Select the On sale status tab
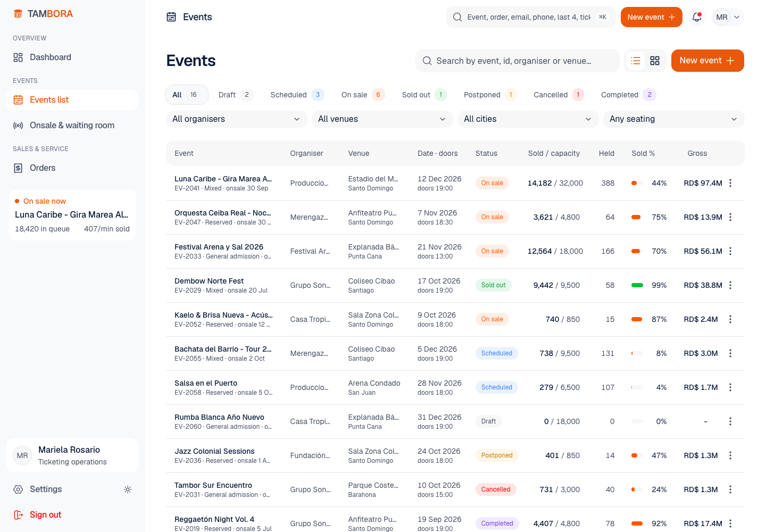This screenshot has height=532, width=766. point(362,95)
